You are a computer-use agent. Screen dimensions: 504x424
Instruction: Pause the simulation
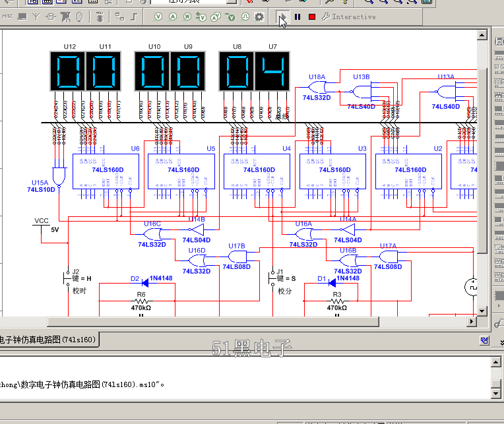pyautogui.click(x=298, y=16)
